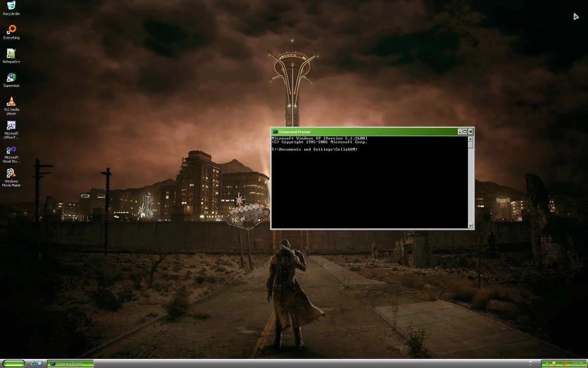
Task: Click the Command Prompt scrollbar down arrow
Action: pyautogui.click(x=470, y=226)
